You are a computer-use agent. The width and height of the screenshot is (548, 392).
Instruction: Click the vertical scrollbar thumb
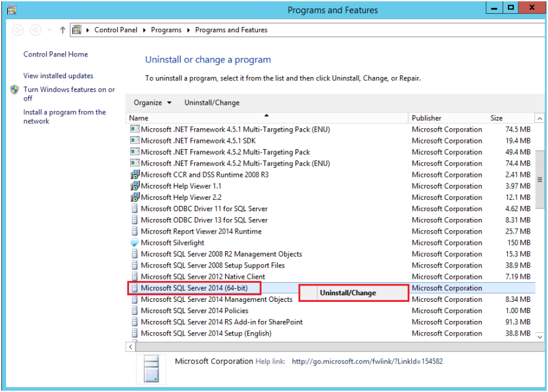coord(539,180)
